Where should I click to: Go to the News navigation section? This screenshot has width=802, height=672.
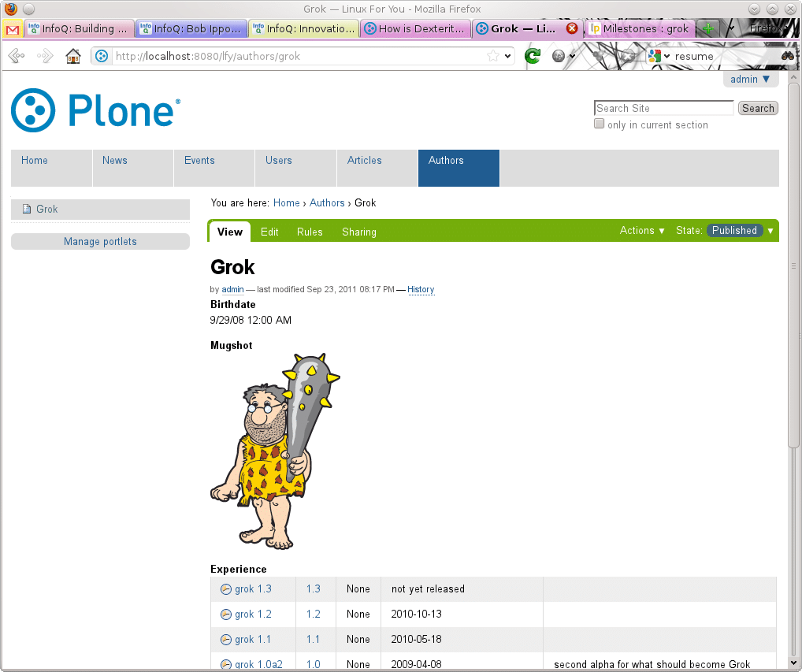133,168
